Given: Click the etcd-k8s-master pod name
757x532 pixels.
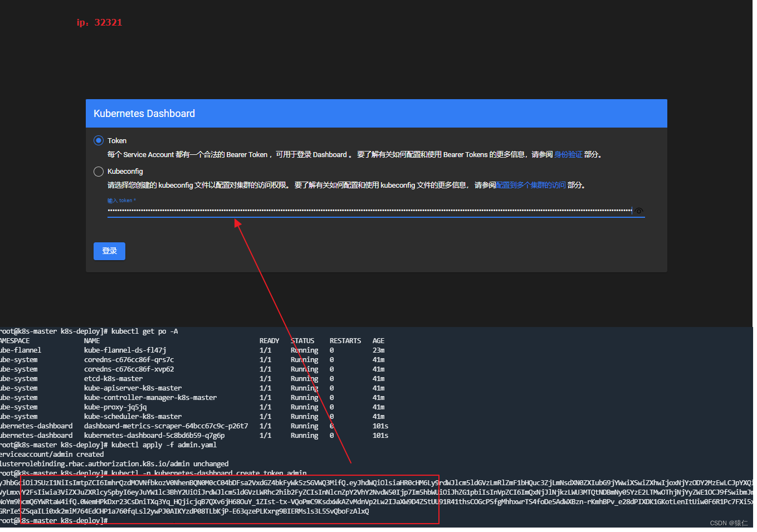Looking at the screenshot, I should coord(113,379).
